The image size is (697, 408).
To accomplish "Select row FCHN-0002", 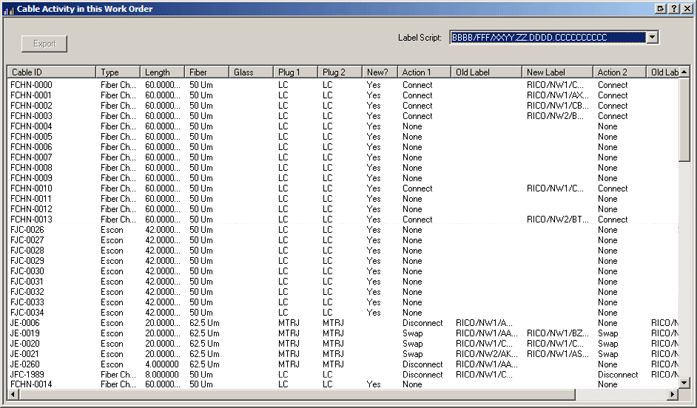I will (x=343, y=105).
